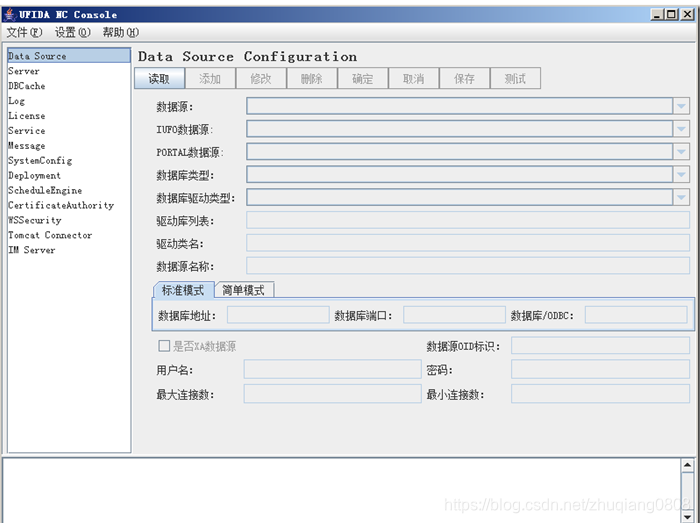Viewport: 700px width, 523px height.
Task: Select License in the left list
Action: point(69,116)
